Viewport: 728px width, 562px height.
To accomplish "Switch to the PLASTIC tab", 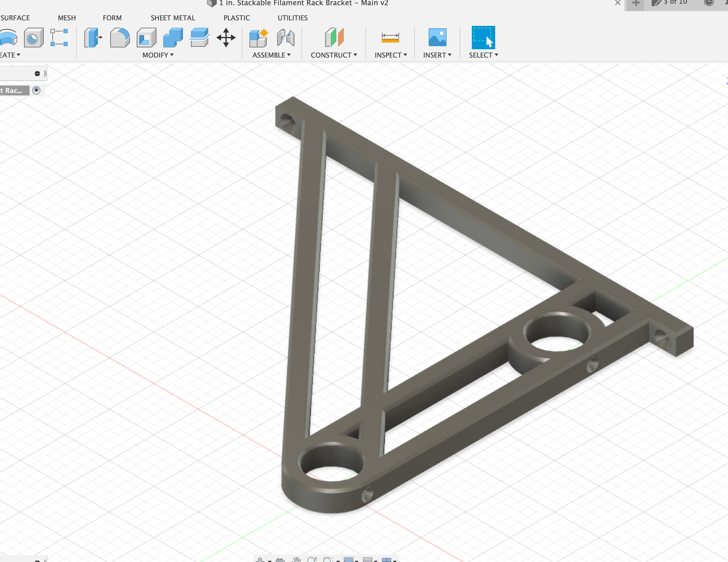I will (237, 18).
